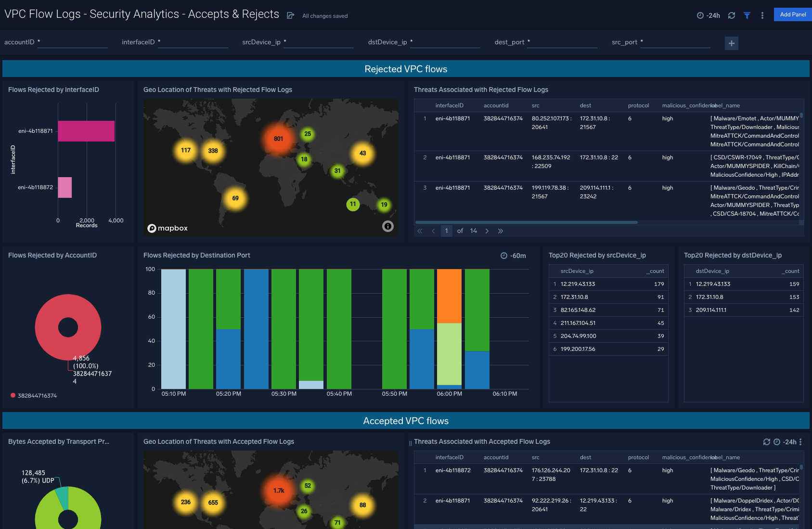Click the share dashboard icon next to title
The width and height of the screenshot is (812, 529).
coord(290,15)
